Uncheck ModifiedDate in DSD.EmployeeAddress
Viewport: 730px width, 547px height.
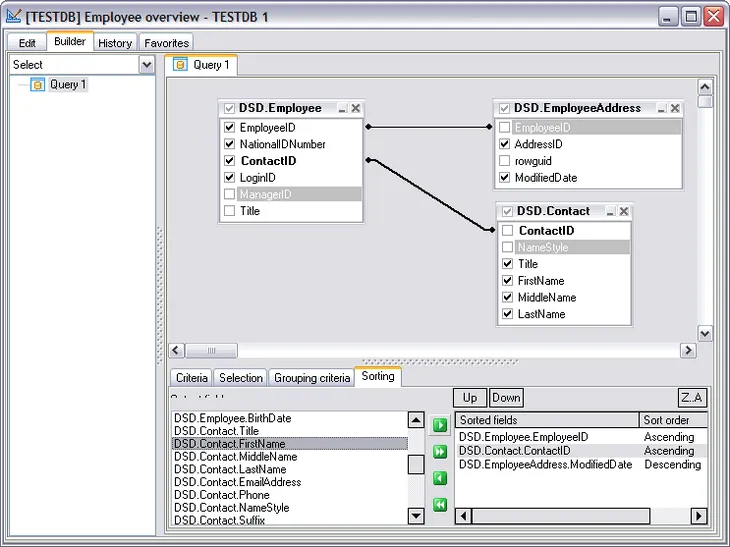pyautogui.click(x=504, y=177)
